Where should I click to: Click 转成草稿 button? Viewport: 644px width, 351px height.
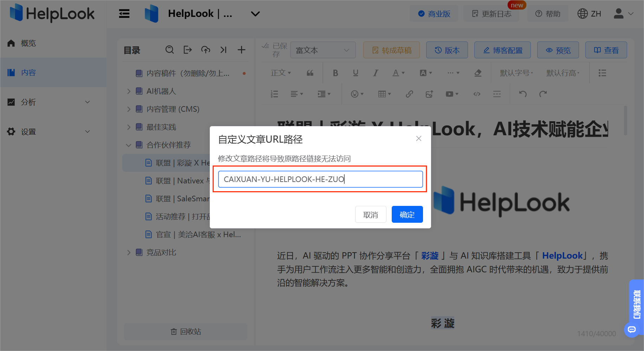click(x=392, y=50)
